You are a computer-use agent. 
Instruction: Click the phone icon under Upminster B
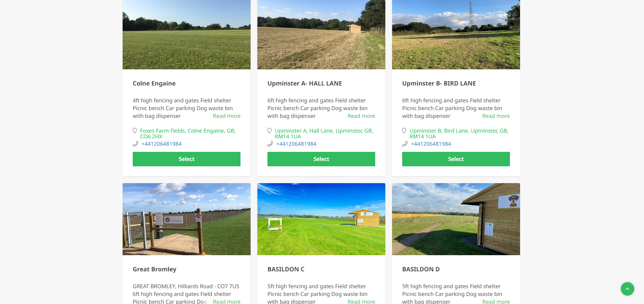(405, 144)
